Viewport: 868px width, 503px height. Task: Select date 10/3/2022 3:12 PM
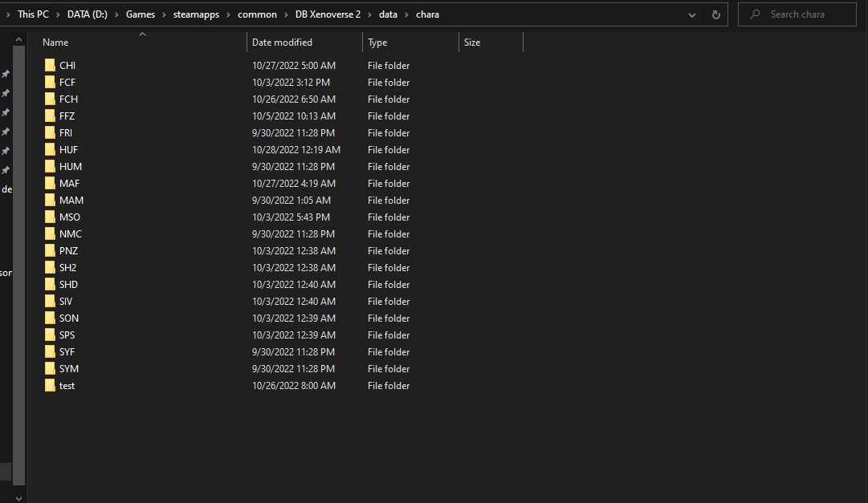click(x=291, y=83)
